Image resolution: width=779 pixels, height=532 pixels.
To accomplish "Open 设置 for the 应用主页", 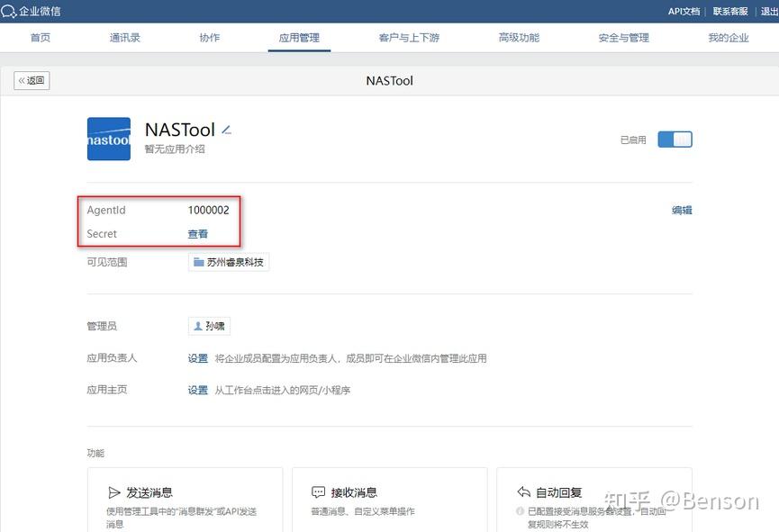I will tap(197, 390).
